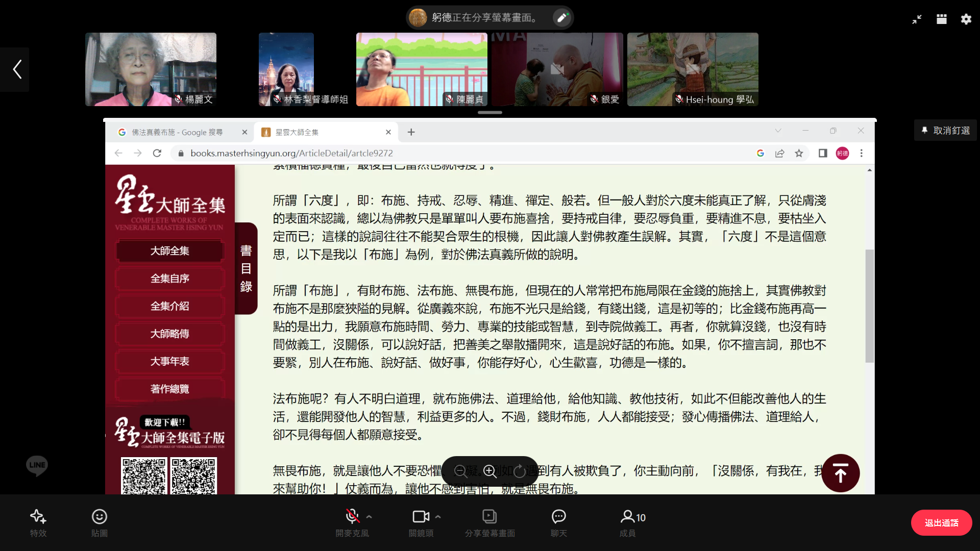980x551 pixels.
Task: Click the zoom in magnifier on shared screen
Action: point(490,471)
